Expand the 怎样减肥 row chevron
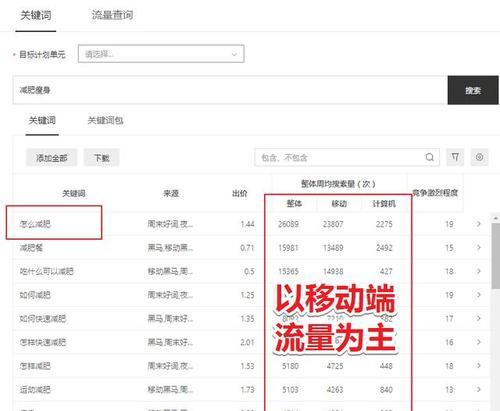Viewport: 500px width, 411px height. (479, 366)
